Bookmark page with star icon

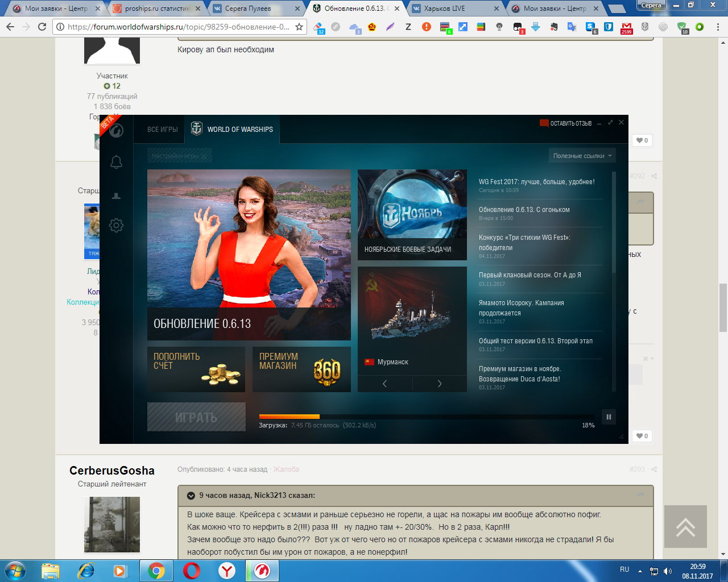[x=299, y=27]
